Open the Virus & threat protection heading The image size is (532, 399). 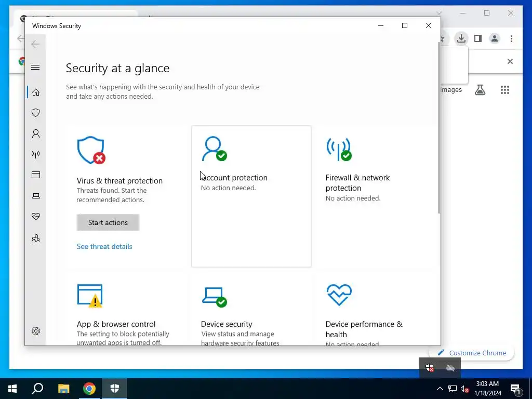point(119,180)
